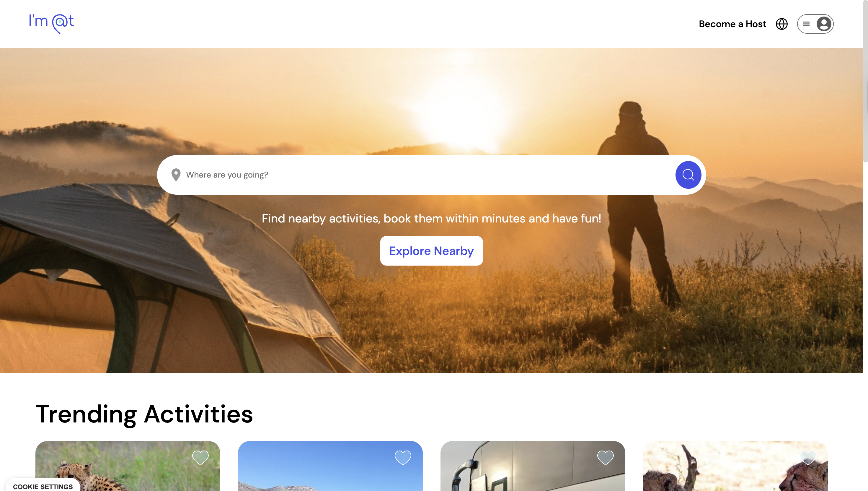The width and height of the screenshot is (868, 491).
Task: Click the blue magnifier search button
Action: pyautogui.click(x=688, y=175)
